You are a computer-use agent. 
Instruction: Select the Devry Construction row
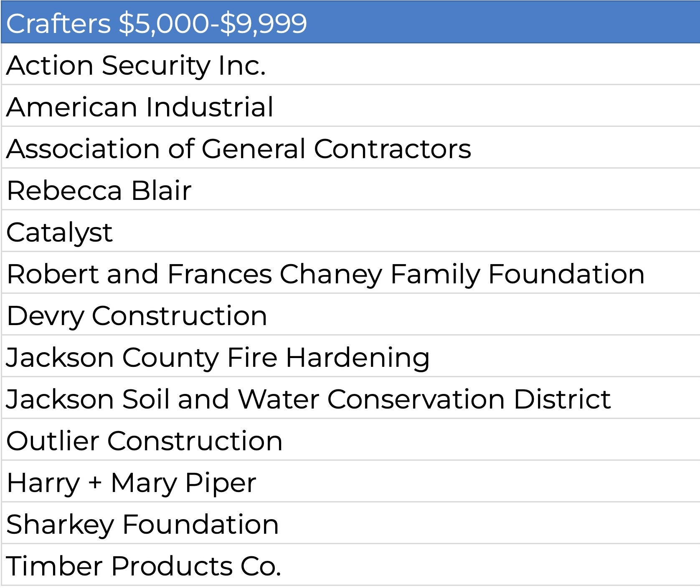tap(137, 316)
